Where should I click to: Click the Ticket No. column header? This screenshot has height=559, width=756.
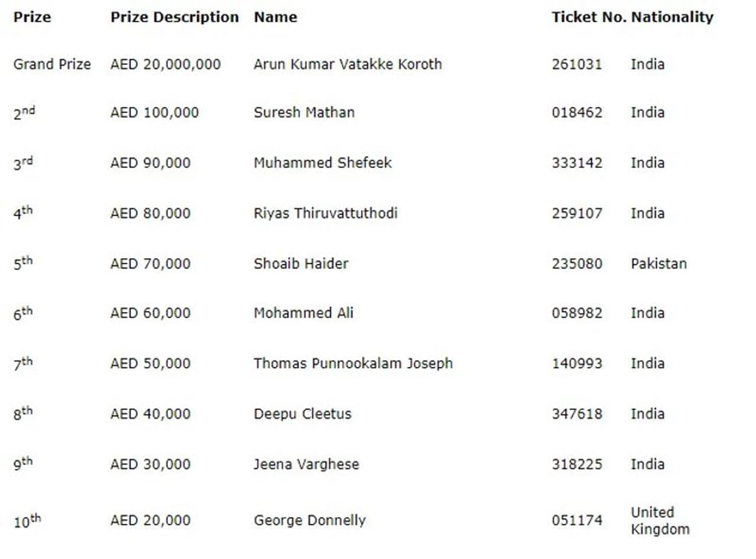pos(589,17)
